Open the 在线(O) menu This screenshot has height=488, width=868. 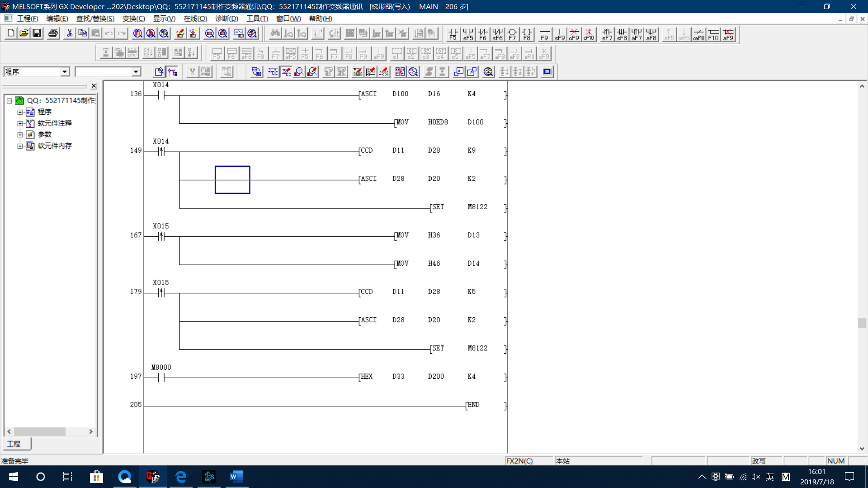tap(195, 19)
